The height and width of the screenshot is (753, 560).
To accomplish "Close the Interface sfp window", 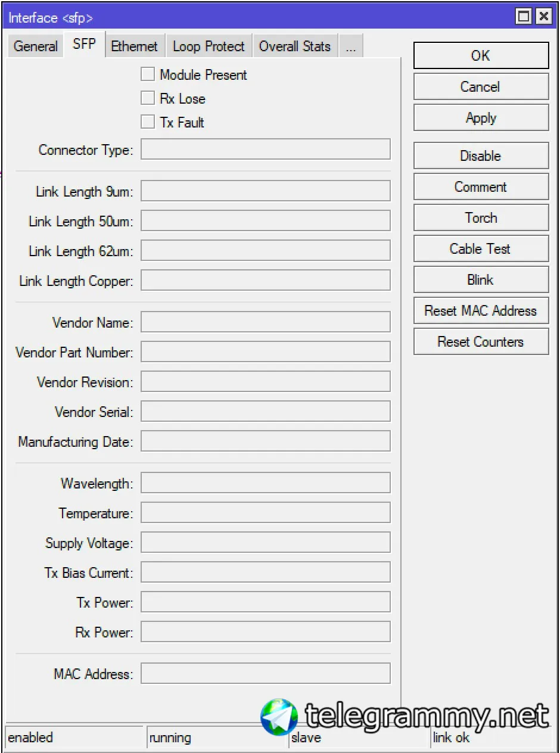I will tap(543, 16).
